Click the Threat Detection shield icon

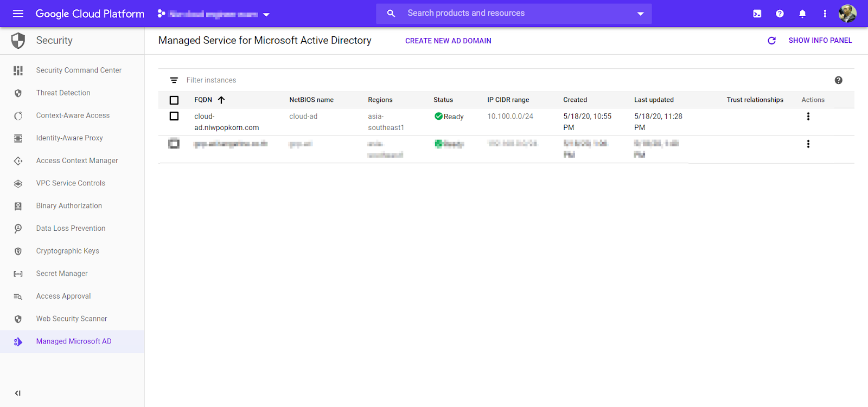coord(18,93)
